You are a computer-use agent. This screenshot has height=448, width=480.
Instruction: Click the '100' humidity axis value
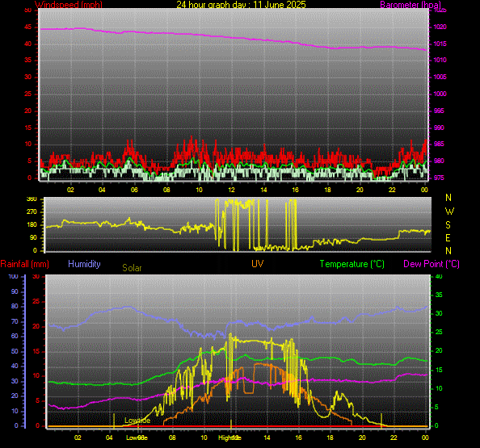tap(13, 276)
